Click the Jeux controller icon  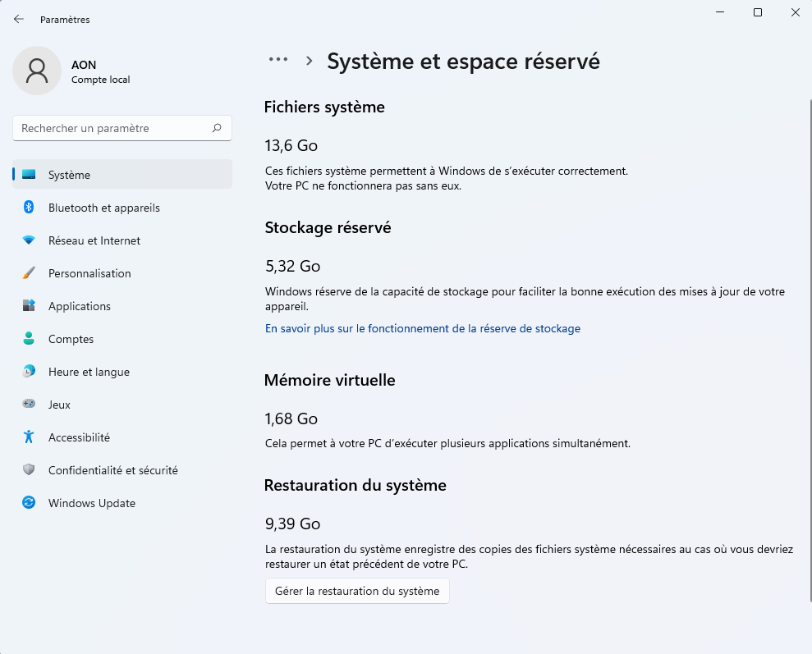[29, 405]
